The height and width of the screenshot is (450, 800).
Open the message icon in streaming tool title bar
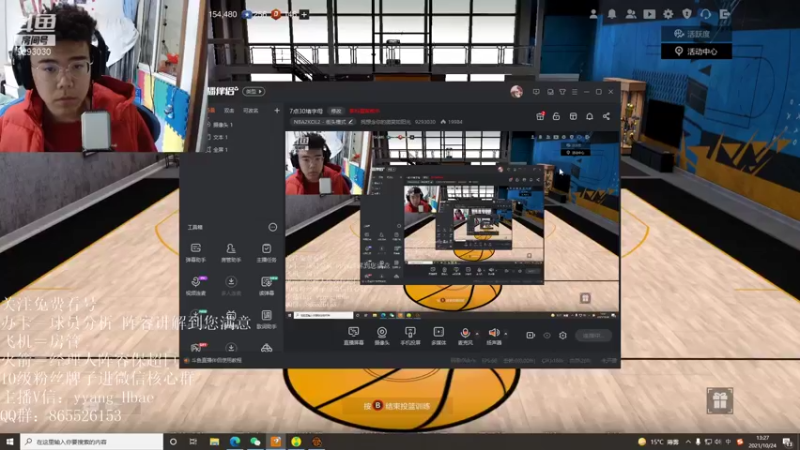[x=536, y=92]
